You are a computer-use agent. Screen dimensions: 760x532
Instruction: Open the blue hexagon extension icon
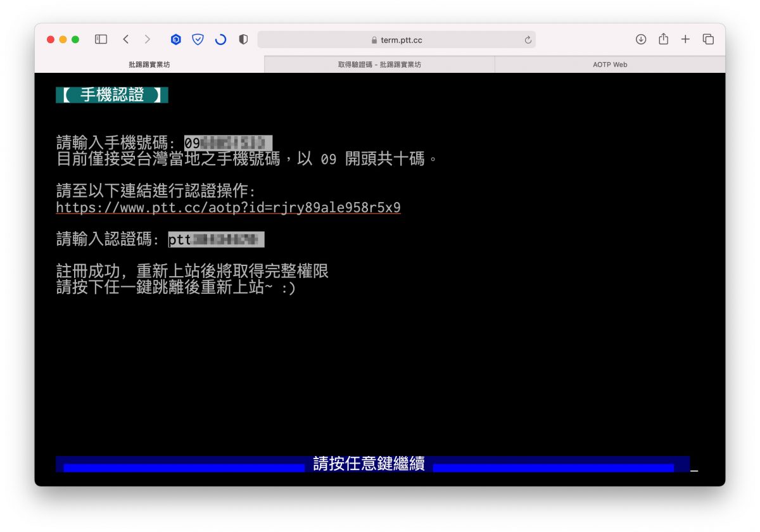[176, 39]
